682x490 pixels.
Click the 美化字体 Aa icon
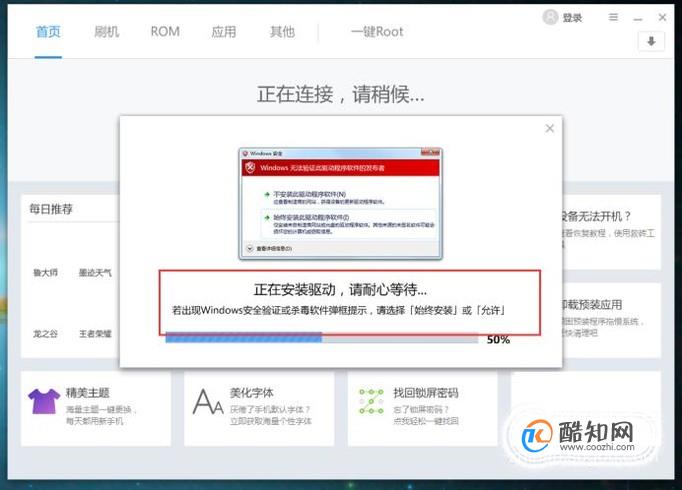point(208,402)
